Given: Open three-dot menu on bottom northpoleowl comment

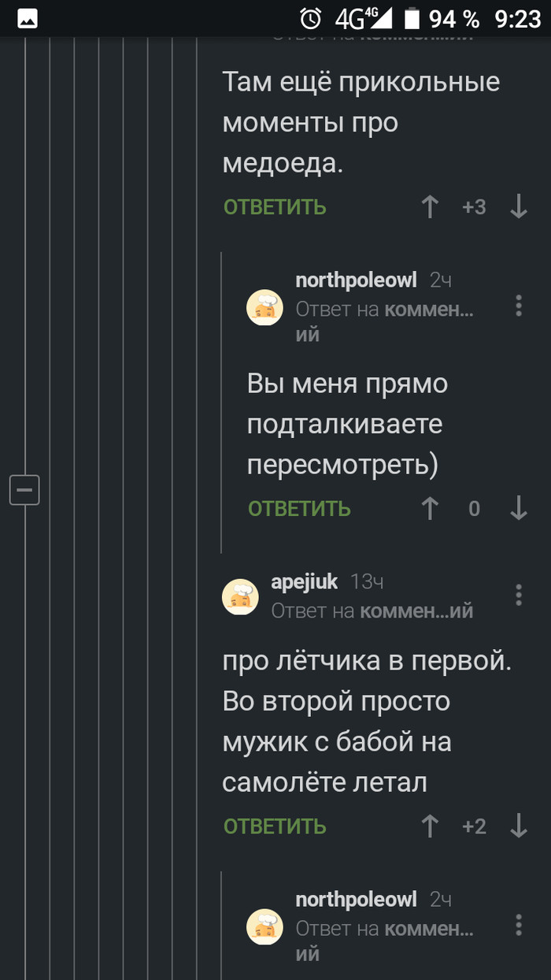Looking at the screenshot, I should [x=518, y=924].
